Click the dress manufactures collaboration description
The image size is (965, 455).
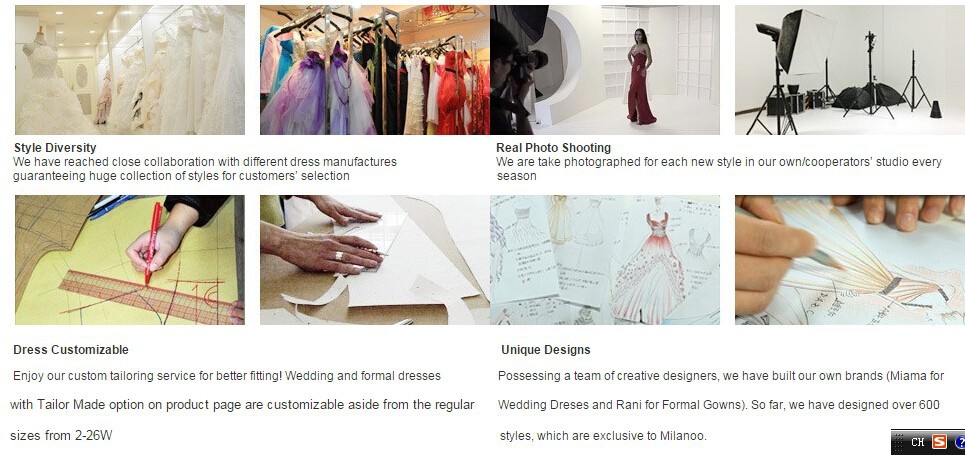(205, 169)
